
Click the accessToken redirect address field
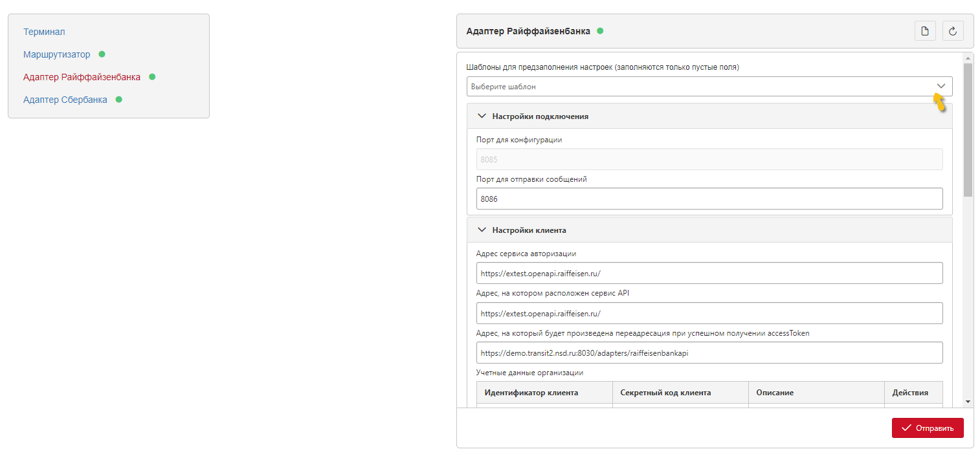pos(709,353)
